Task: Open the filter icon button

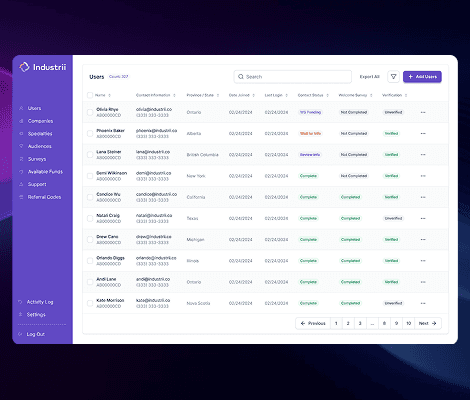Action: point(393,77)
